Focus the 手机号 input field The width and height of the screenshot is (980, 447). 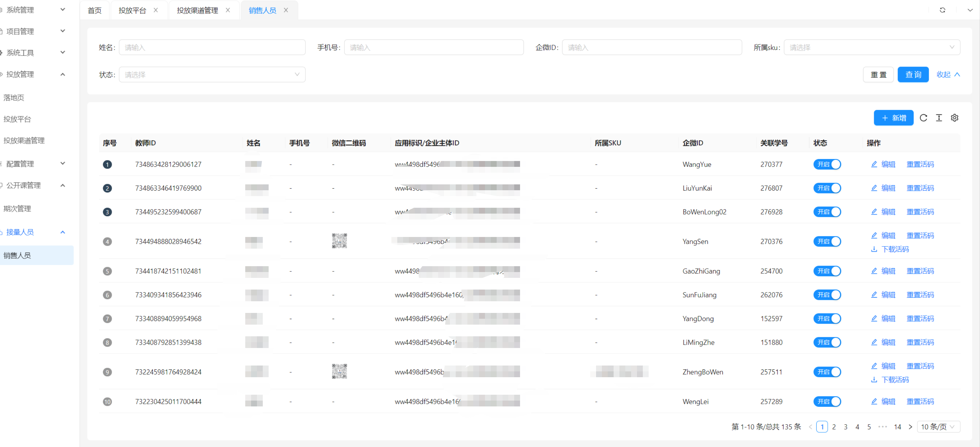click(x=434, y=47)
